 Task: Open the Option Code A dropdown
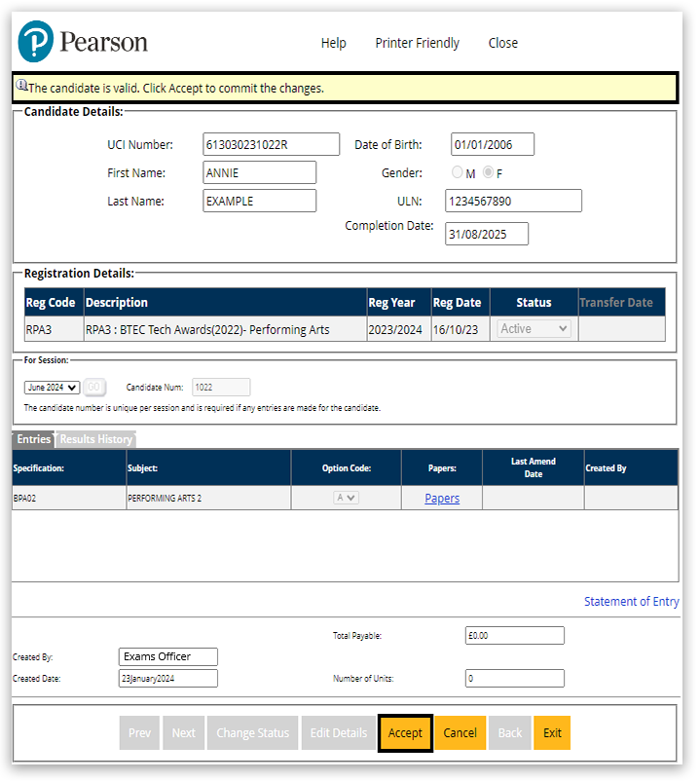347,498
